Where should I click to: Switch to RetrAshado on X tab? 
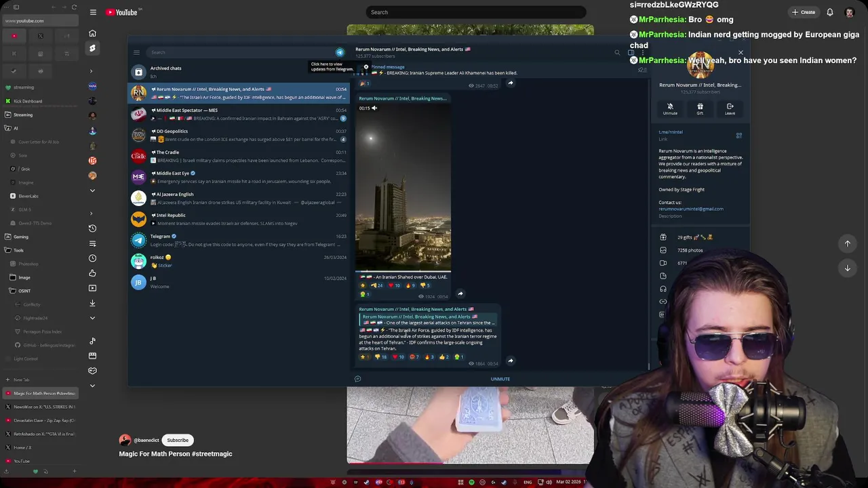(39, 434)
